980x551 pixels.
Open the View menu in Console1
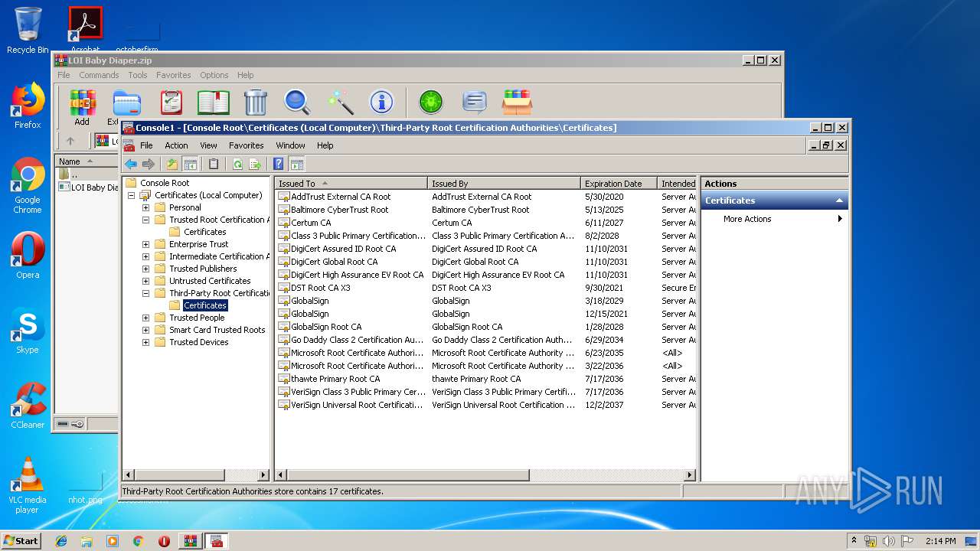point(208,145)
